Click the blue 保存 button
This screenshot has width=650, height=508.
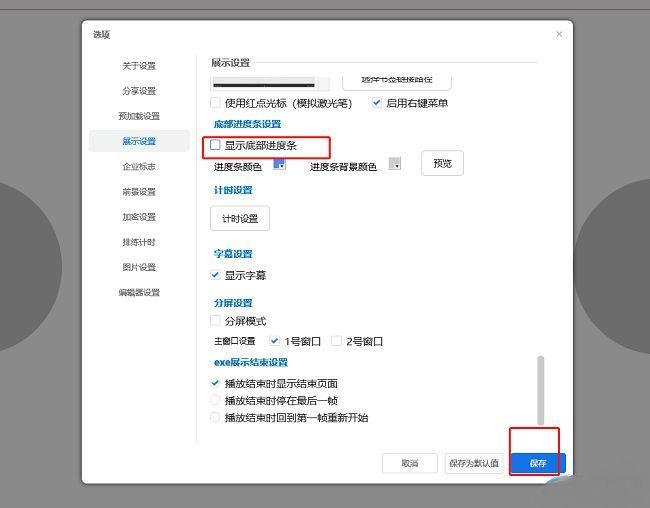(x=538, y=463)
